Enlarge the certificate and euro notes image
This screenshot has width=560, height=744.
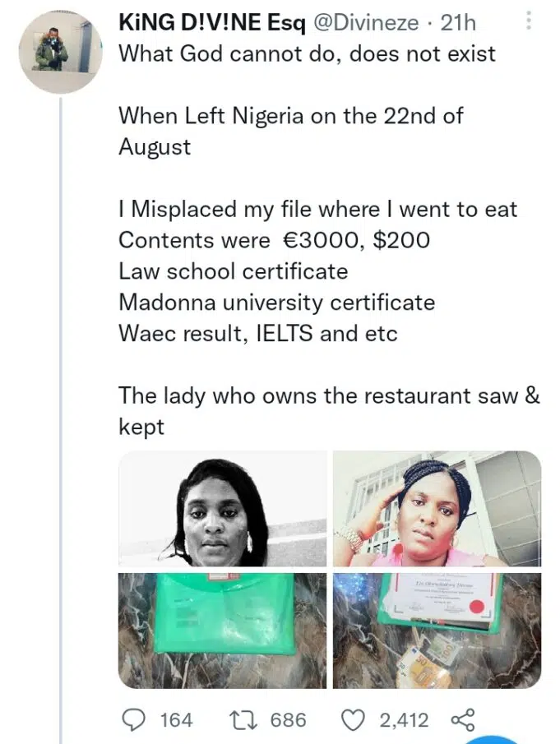point(437,630)
